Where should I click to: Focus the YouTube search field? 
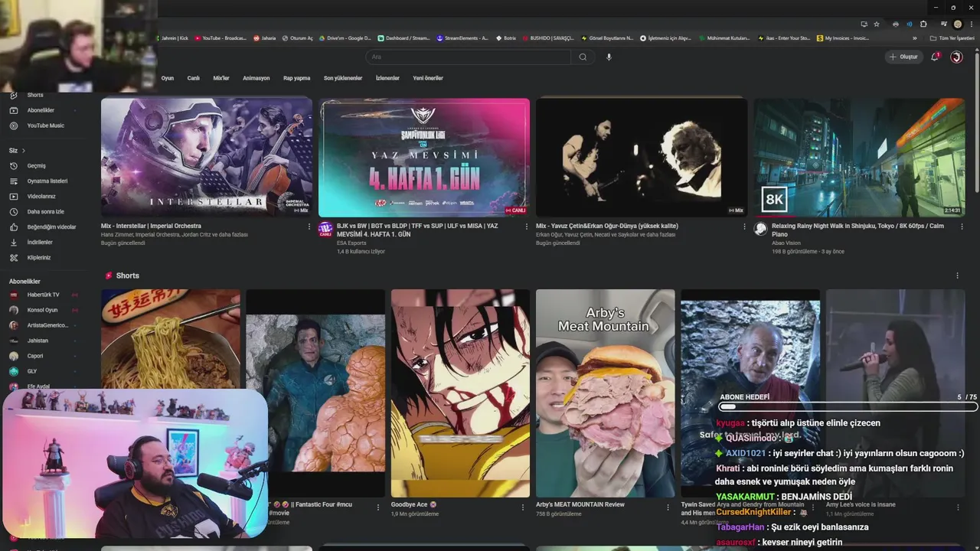(x=469, y=57)
